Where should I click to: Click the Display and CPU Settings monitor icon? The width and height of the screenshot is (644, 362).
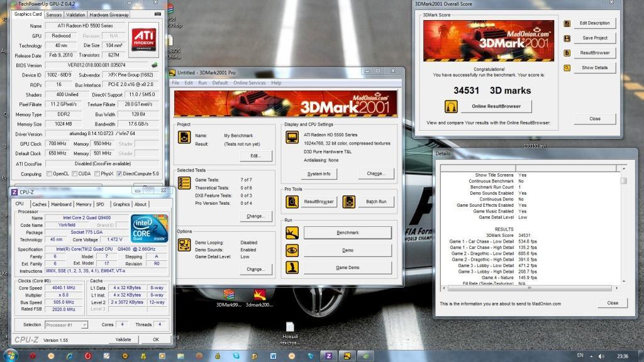point(292,137)
